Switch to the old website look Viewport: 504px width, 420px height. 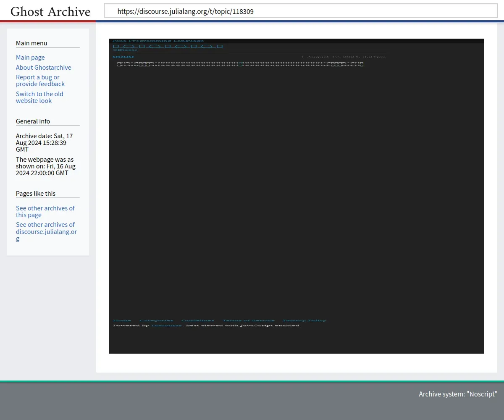tap(39, 97)
